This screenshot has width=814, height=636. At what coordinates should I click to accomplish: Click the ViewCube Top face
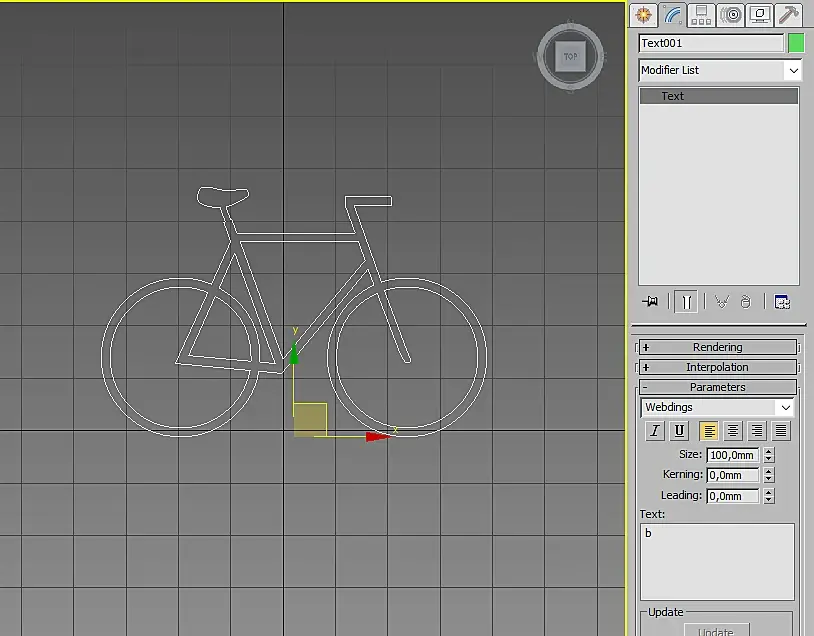click(570, 57)
